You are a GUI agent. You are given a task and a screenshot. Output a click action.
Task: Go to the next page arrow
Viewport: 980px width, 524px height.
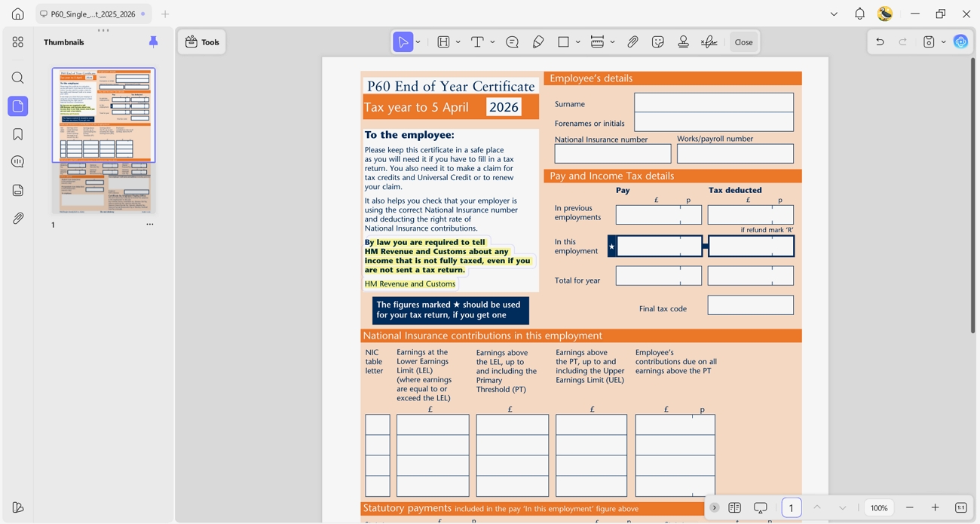(x=843, y=507)
